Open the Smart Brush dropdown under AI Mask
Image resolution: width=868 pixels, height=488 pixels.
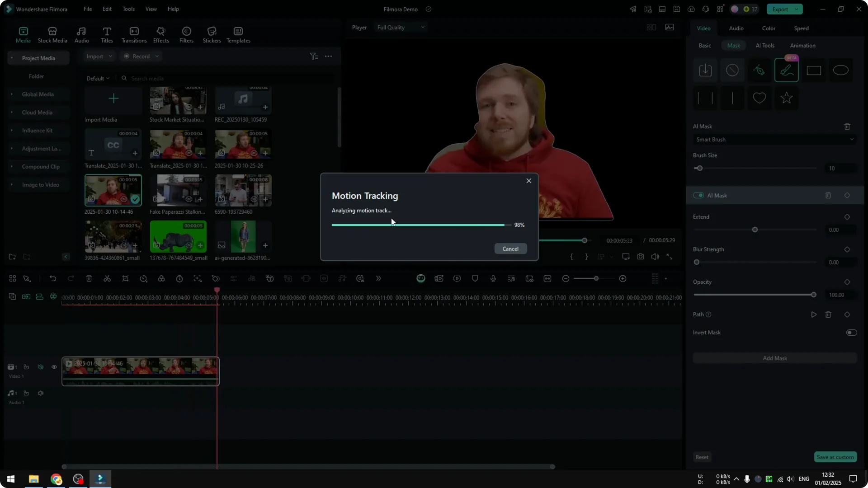[774, 140]
